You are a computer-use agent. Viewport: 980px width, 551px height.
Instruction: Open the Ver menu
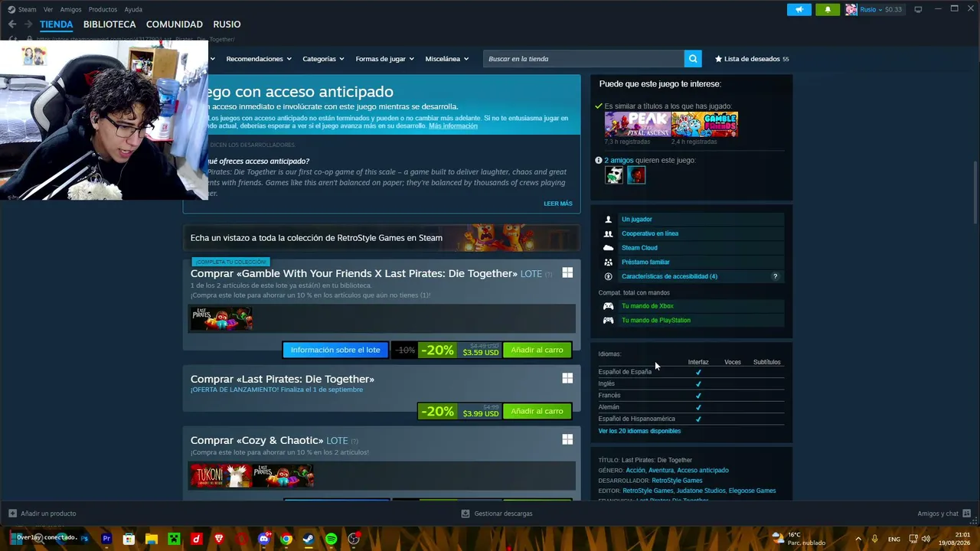(48, 9)
